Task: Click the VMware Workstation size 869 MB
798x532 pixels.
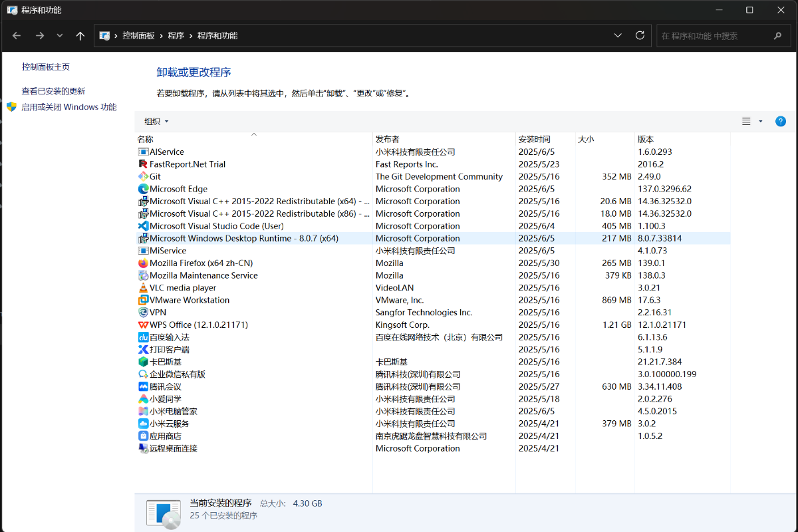Action: 615,300
